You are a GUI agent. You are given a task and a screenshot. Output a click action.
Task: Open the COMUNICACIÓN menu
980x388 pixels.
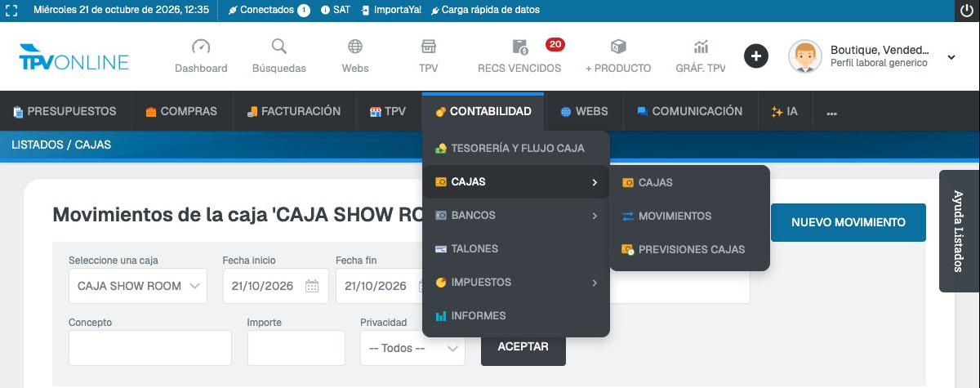click(690, 111)
